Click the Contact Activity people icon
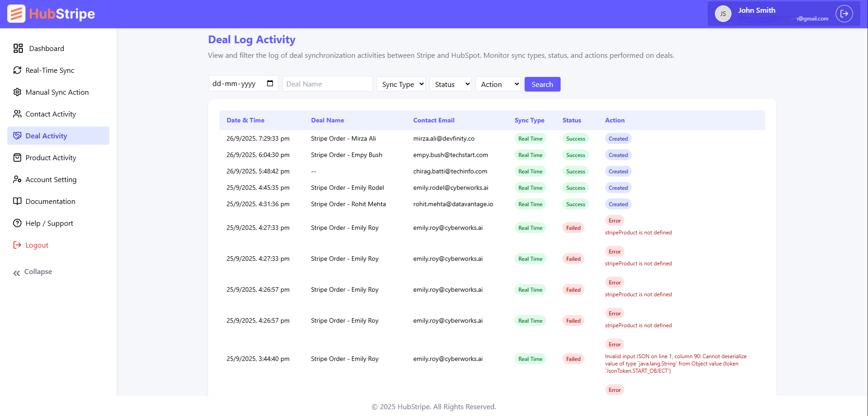The image size is (868, 416). click(17, 114)
